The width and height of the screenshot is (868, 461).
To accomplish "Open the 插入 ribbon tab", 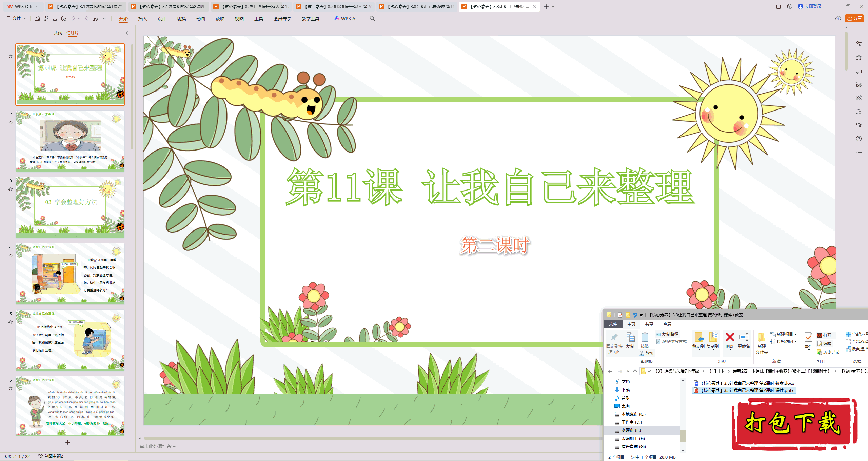I will [142, 19].
